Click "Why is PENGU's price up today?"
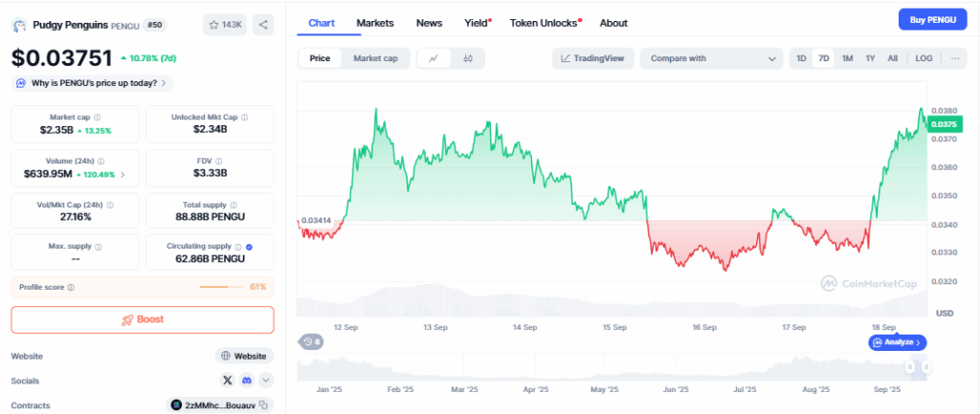Image resolution: width=980 pixels, height=414 pixels. coord(94,83)
